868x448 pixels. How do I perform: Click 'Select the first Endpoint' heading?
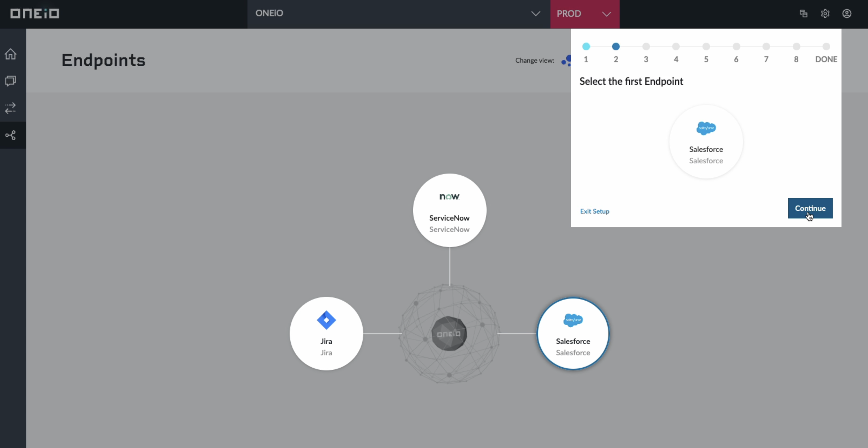click(x=631, y=81)
